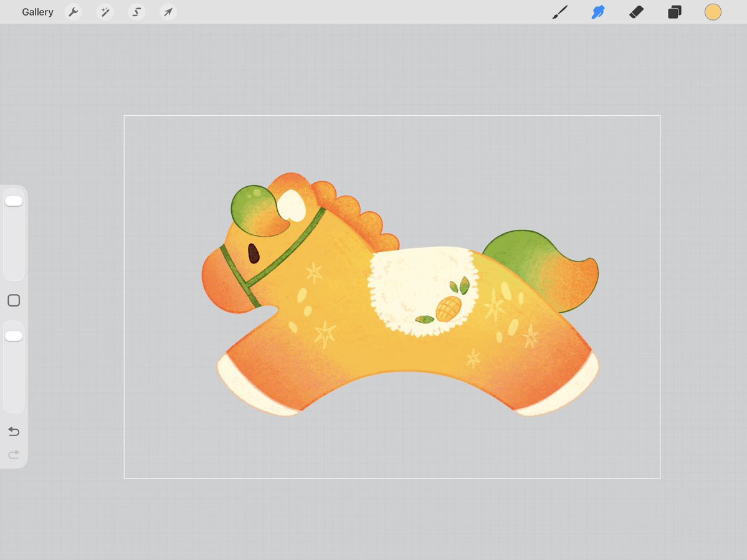Open the Layers panel
Image resolution: width=747 pixels, height=560 pixels.
click(674, 12)
